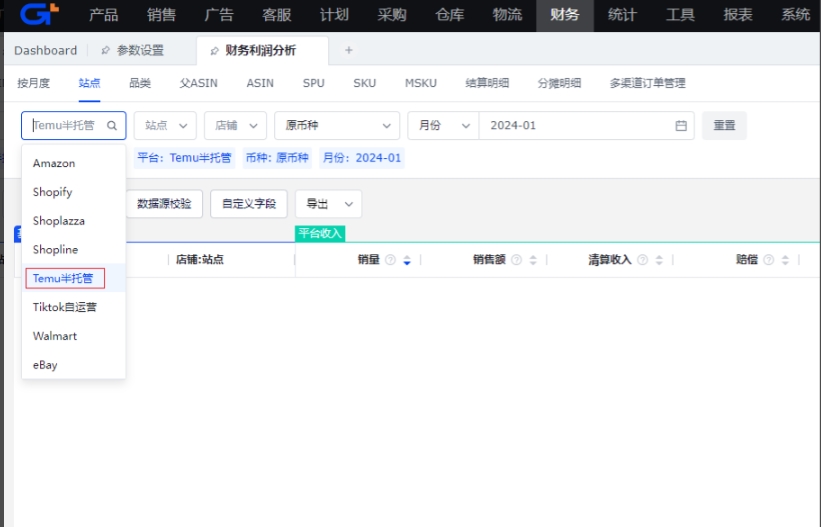Switch to 父ASIN sub-tab
This screenshot has width=821, height=527.
[x=198, y=83]
